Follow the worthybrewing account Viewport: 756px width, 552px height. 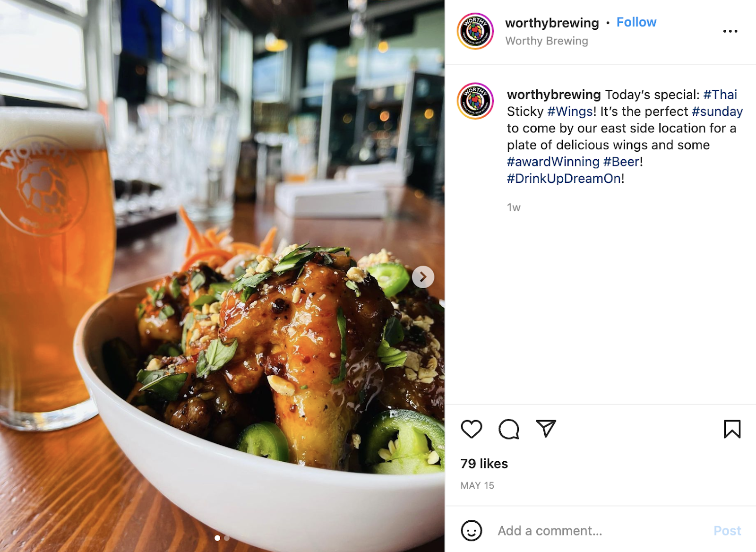pos(636,22)
